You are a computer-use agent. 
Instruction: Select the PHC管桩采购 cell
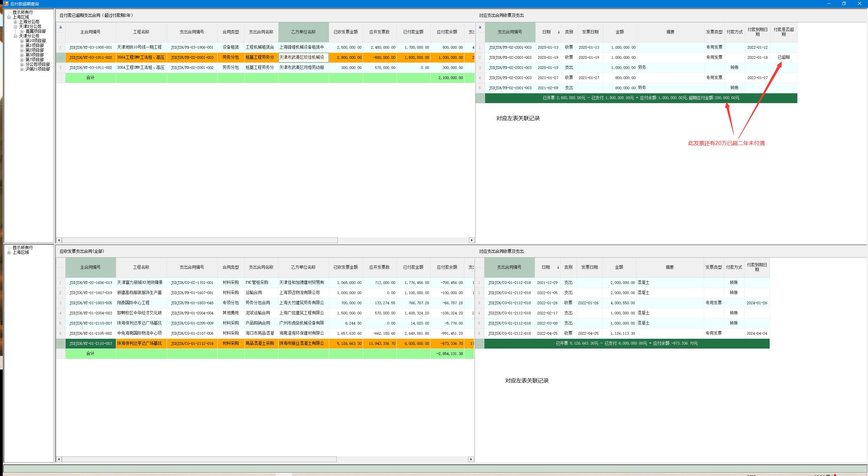(x=261, y=283)
